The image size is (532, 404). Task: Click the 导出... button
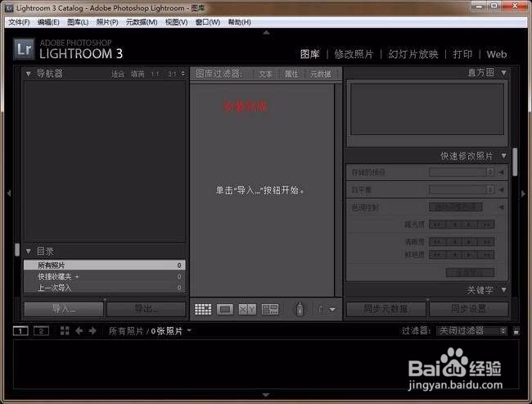click(x=147, y=309)
